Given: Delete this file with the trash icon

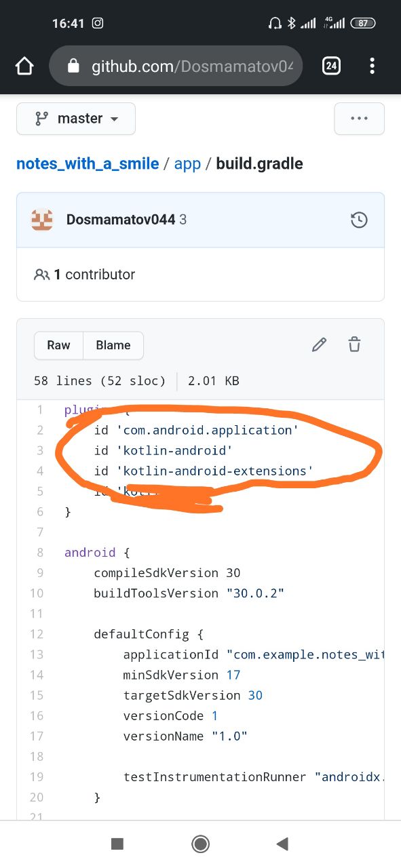Looking at the screenshot, I should (x=354, y=344).
